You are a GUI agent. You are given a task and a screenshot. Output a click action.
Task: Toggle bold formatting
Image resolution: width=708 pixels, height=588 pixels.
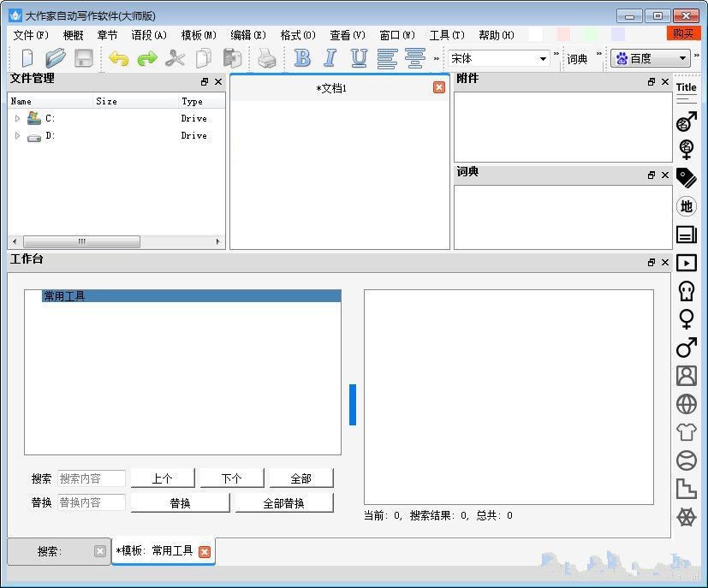point(302,58)
